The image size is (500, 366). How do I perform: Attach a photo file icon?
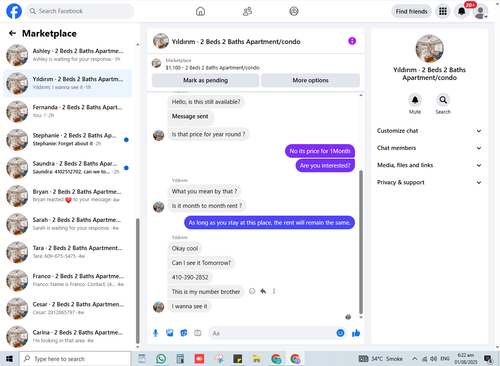[170, 333]
